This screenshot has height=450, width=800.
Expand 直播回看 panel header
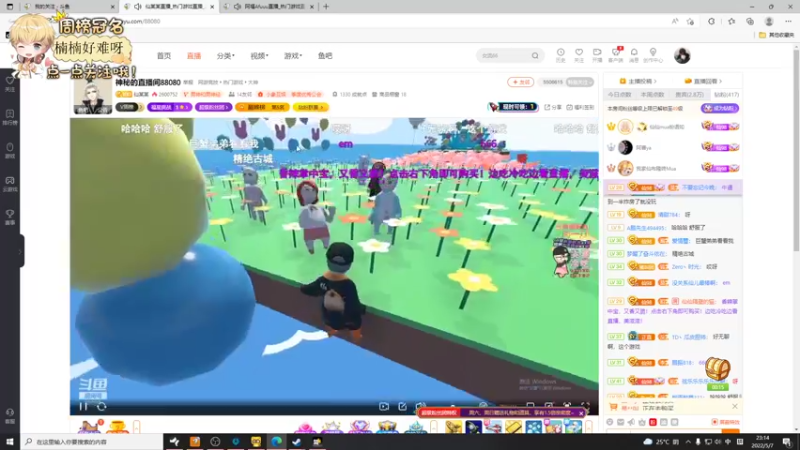pos(704,81)
